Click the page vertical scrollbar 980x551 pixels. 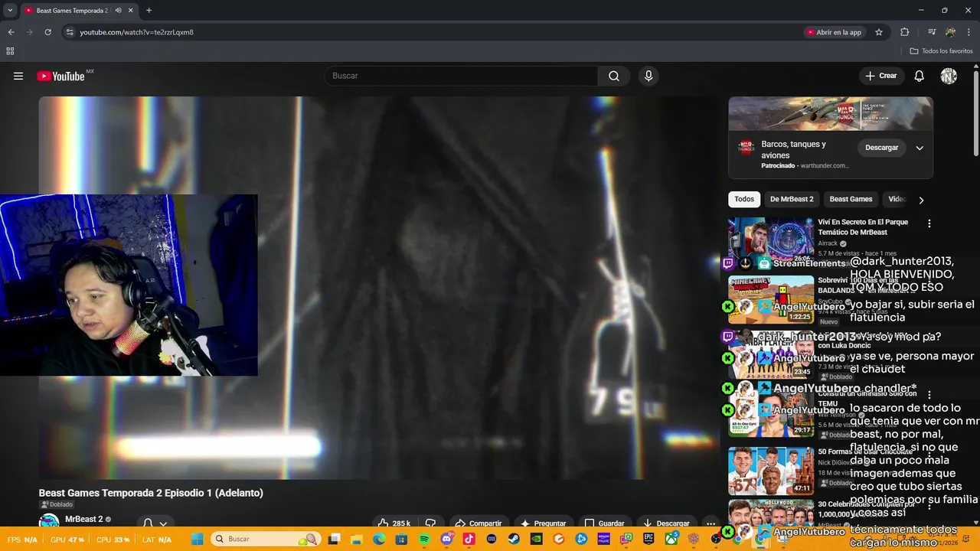point(975,115)
